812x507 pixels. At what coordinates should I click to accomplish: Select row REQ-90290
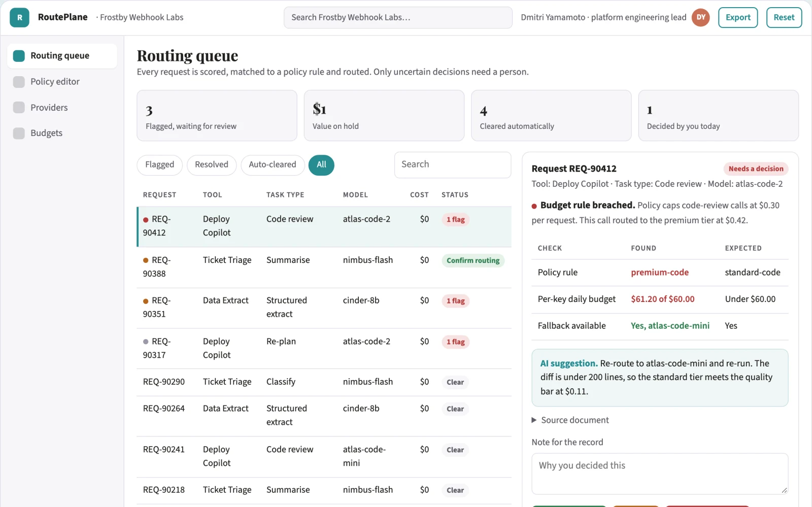pyautogui.click(x=324, y=382)
